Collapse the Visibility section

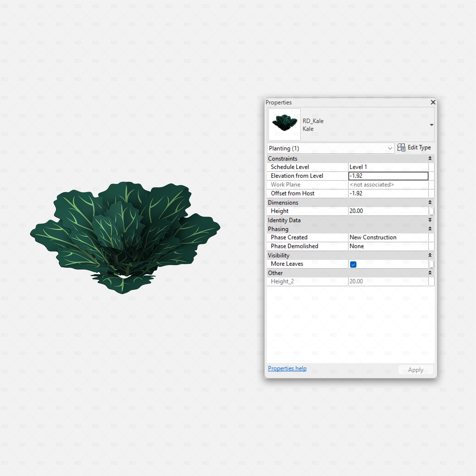pyautogui.click(x=430, y=255)
